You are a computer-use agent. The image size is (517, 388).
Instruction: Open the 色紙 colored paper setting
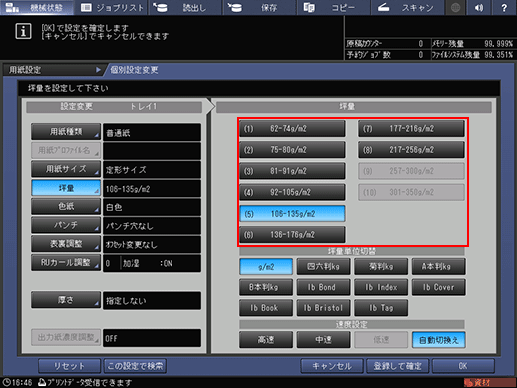pos(66,206)
